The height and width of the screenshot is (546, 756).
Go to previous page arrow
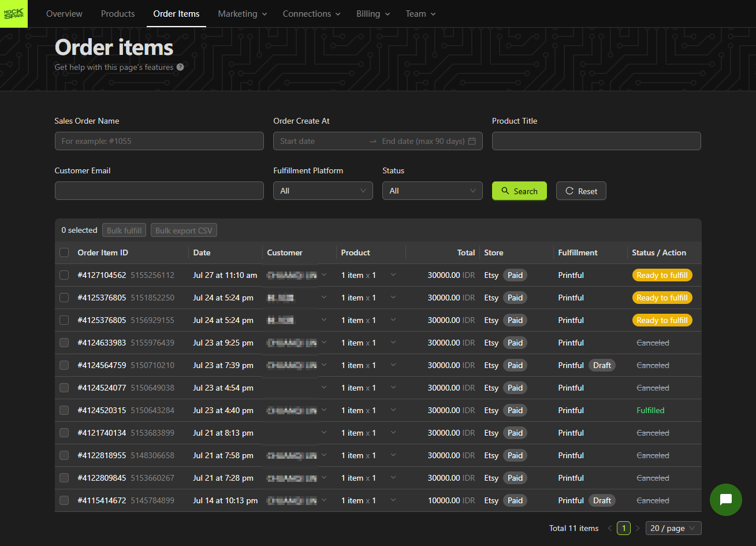pos(610,528)
